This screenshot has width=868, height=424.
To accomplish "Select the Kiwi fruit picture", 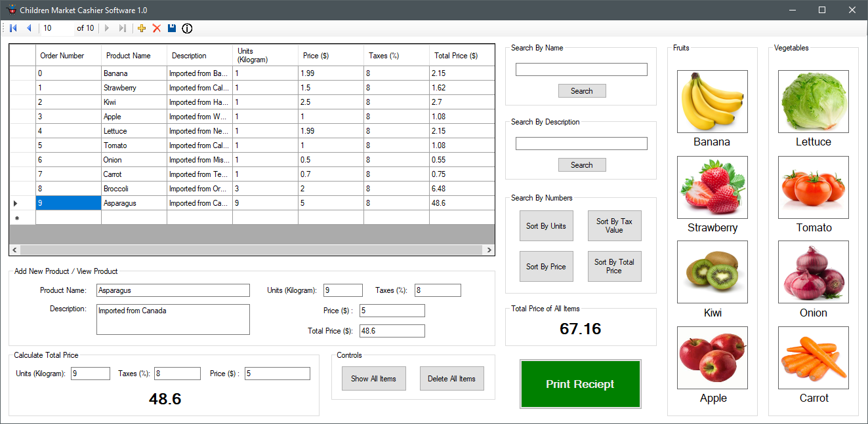I will 713,272.
